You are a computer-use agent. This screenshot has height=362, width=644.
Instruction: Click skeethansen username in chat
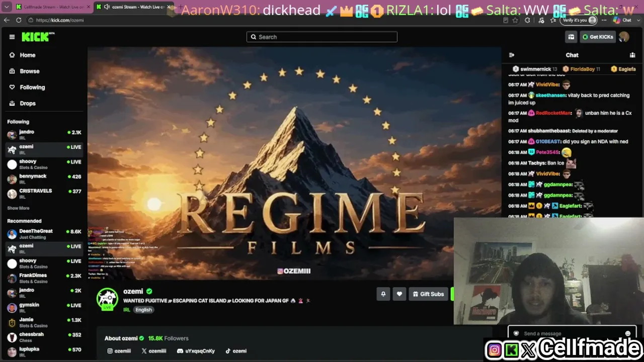click(551, 95)
